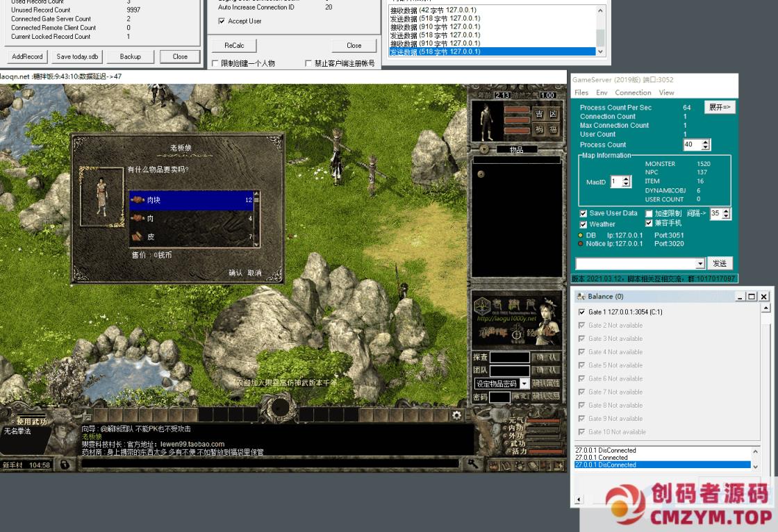Select the 皮 item in sell list
Image resolution: width=778 pixels, height=532 pixels.
191,237
